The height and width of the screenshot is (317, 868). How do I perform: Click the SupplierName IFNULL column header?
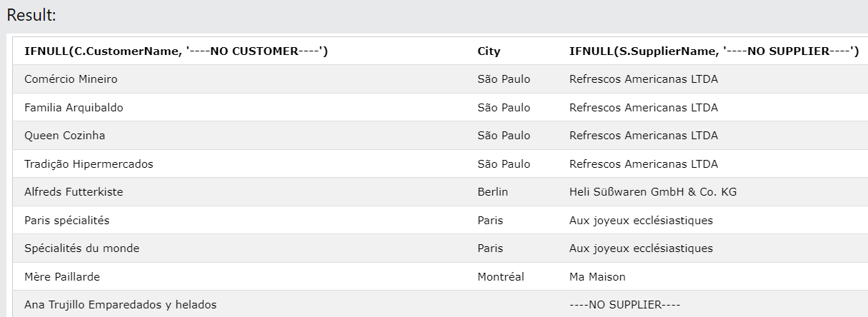(714, 51)
